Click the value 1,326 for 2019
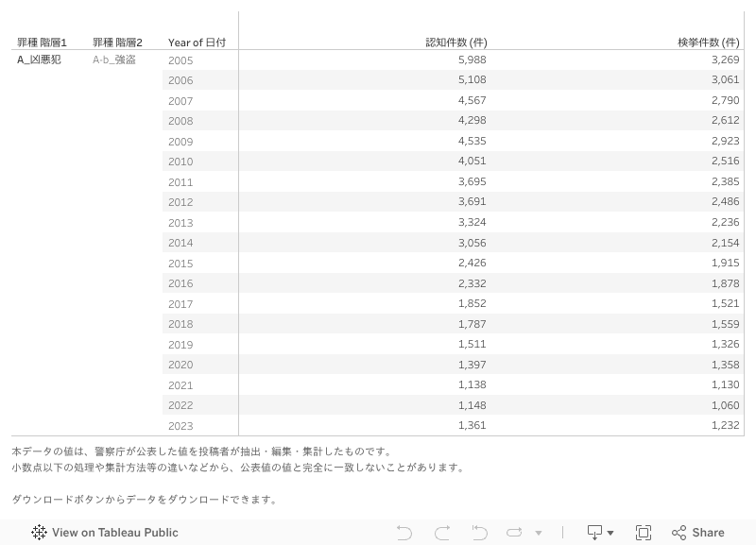Viewport: 756px width, 545px height. 725,344
